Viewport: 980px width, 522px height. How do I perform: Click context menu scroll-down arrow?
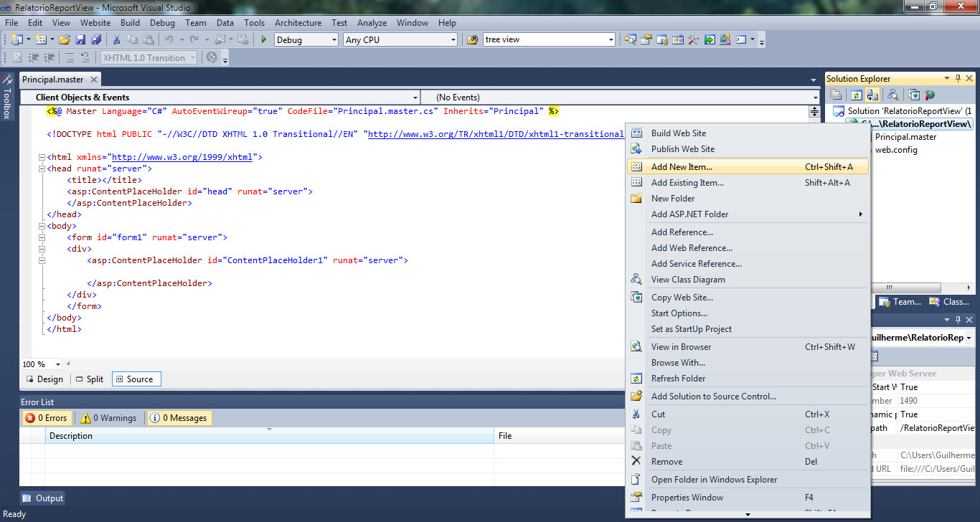(x=748, y=514)
